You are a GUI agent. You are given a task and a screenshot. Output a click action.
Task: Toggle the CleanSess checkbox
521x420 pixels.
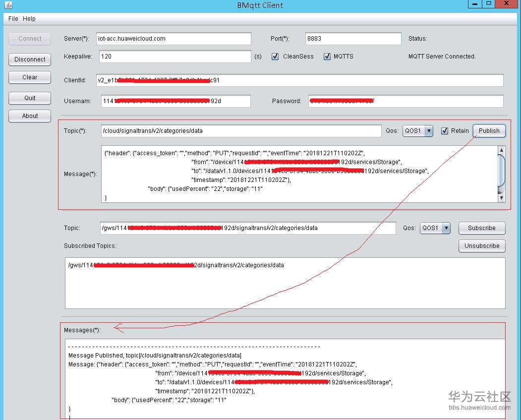275,57
